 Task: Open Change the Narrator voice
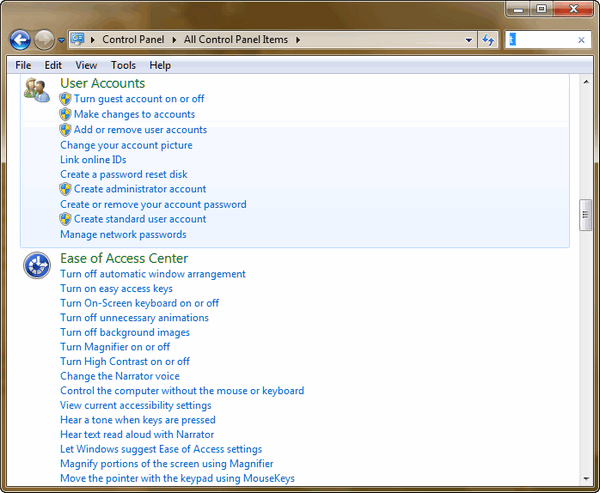pyautogui.click(x=120, y=376)
